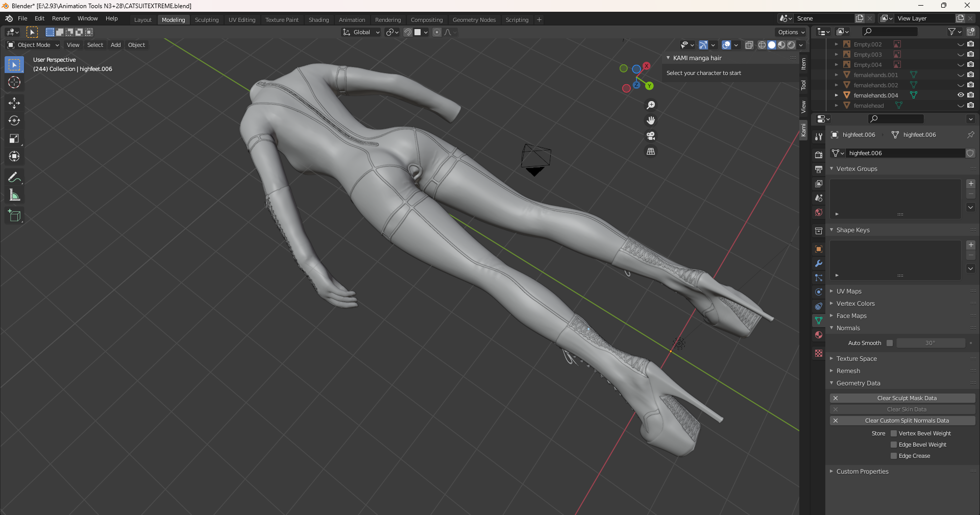
Task: Expand femalehead in outliner
Action: coord(836,106)
